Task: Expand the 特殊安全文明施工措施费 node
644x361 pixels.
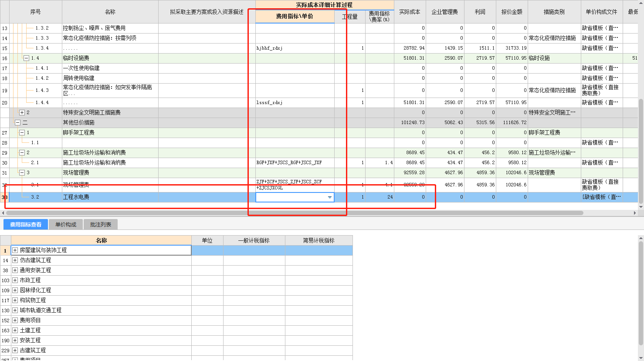Action: coord(22,113)
